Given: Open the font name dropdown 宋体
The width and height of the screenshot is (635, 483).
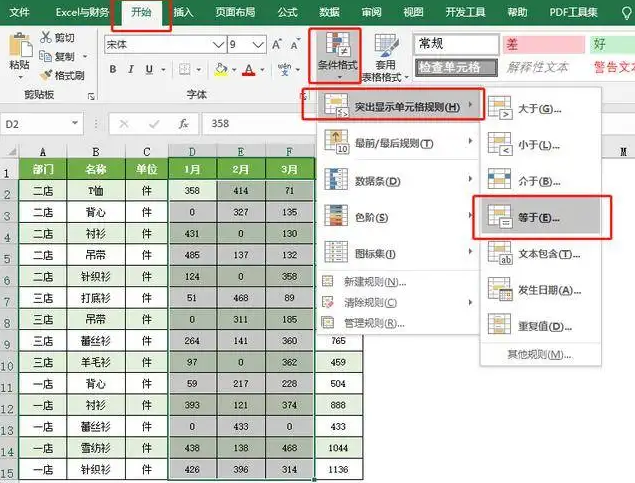Looking at the screenshot, I should (219, 44).
